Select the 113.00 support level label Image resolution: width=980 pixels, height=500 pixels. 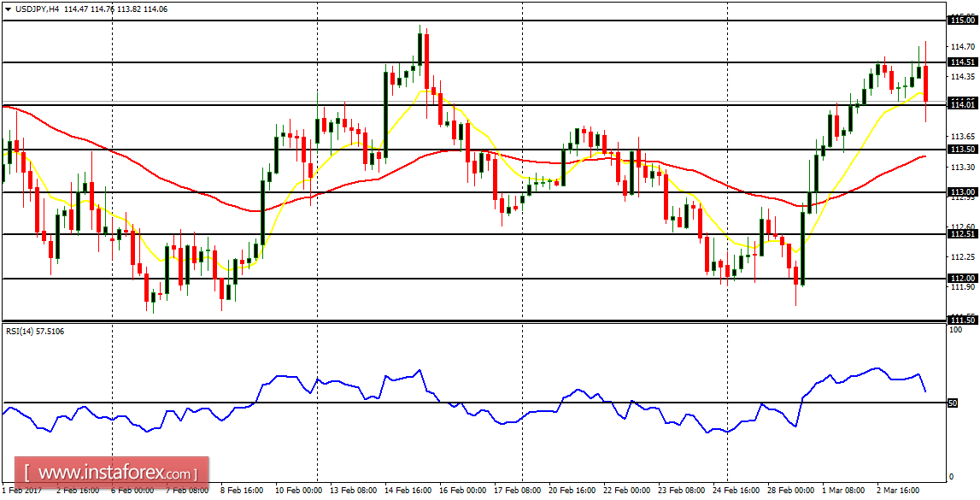tap(965, 192)
